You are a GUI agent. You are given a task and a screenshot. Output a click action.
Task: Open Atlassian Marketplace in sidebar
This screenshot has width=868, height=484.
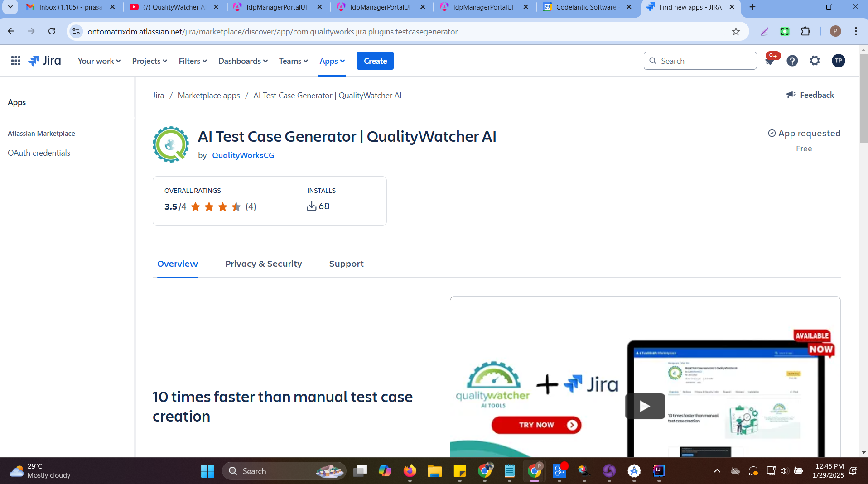coord(41,133)
